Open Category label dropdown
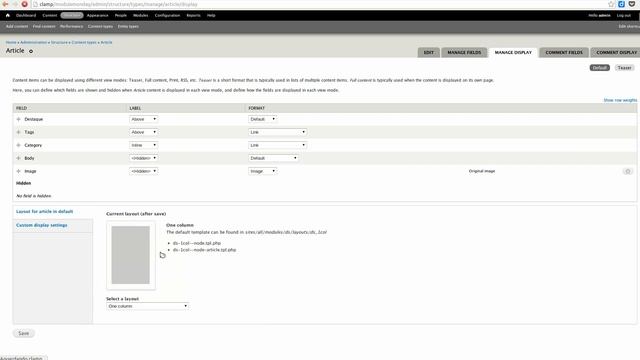The height and width of the screenshot is (360, 640). pos(143,145)
